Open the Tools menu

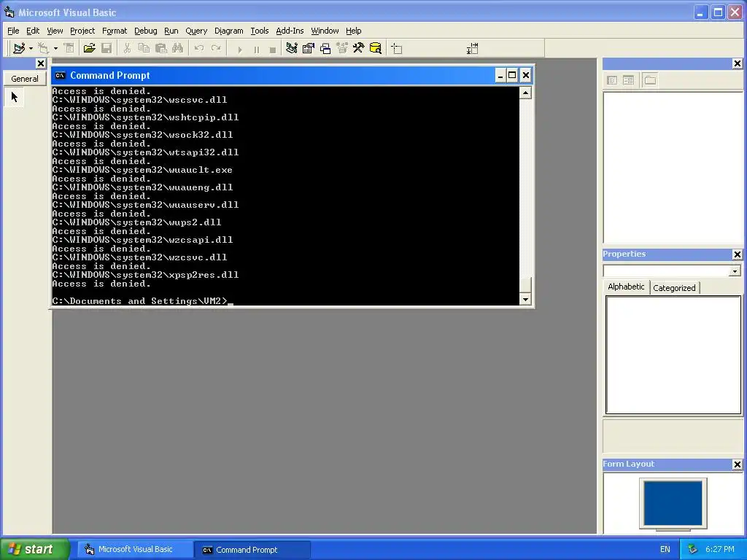tap(260, 31)
